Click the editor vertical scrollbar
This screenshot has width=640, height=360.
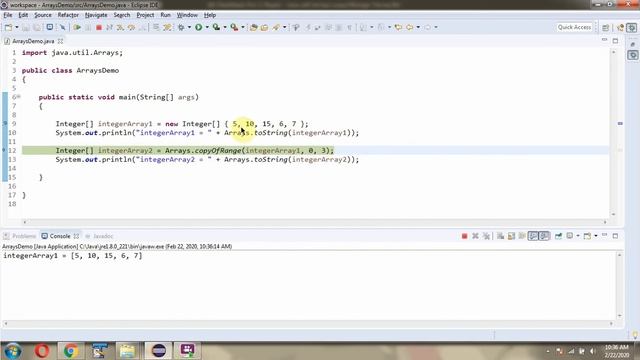click(x=613, y=133)
